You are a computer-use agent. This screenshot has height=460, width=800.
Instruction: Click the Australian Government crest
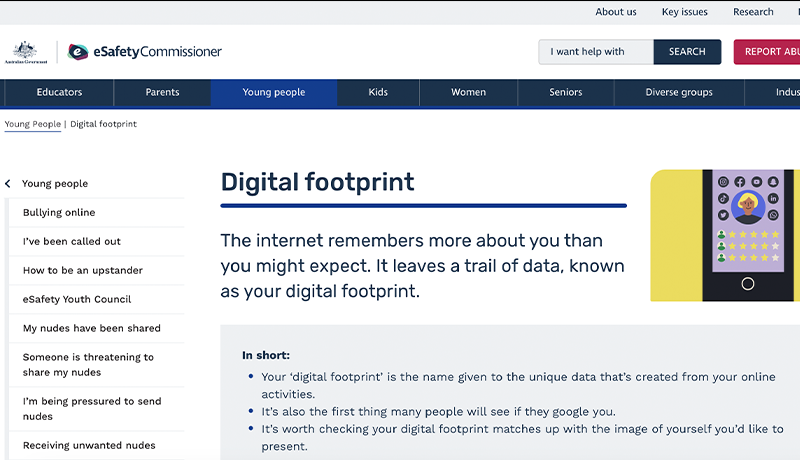coord(25,52)
